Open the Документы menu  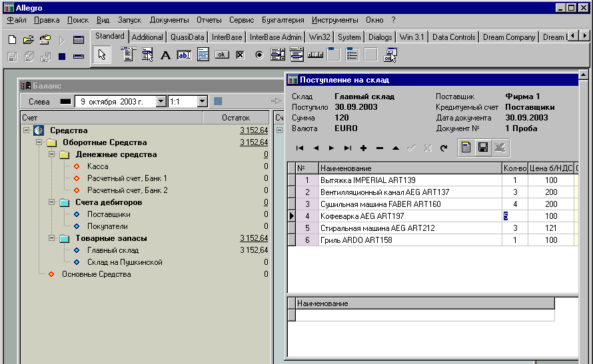[x=169, y=20]
